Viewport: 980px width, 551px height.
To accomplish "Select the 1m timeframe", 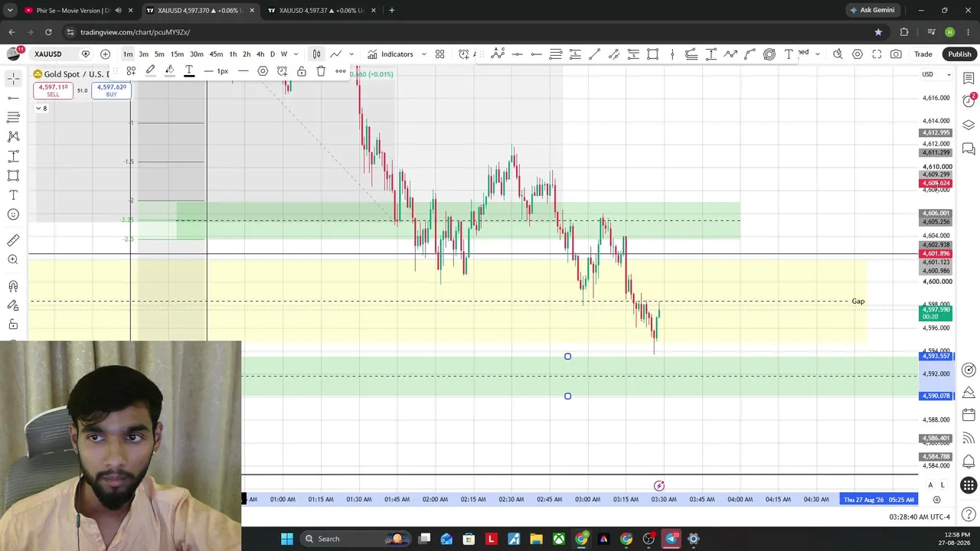I will click(128, 54).
